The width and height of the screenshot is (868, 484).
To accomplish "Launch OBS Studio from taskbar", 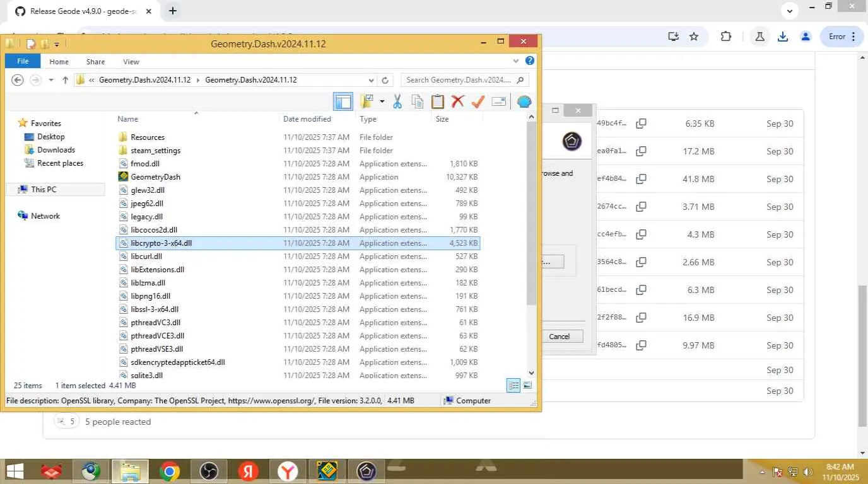I will pyautogui.click(x=208, y=471).
